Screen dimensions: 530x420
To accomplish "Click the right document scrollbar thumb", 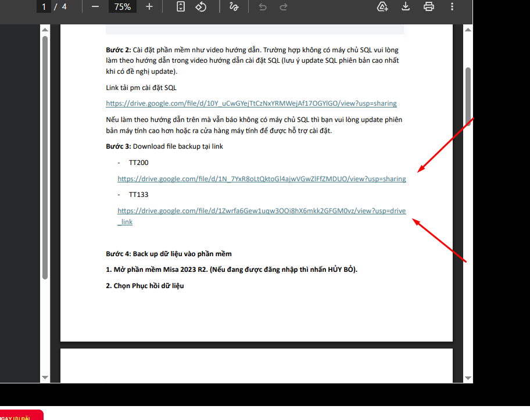I will 468,96.
